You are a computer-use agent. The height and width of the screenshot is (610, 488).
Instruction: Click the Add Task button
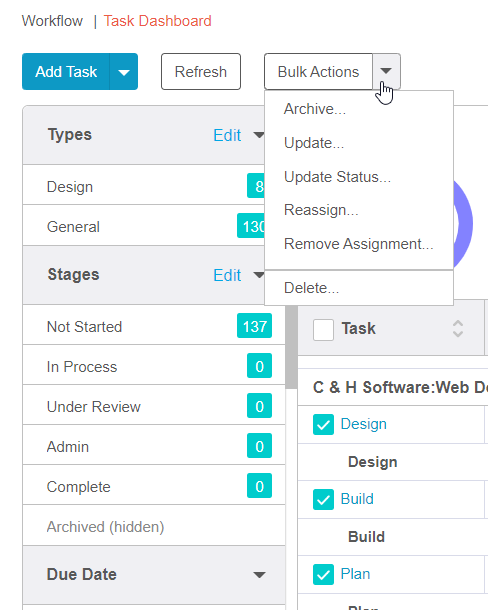coord(66,72)
